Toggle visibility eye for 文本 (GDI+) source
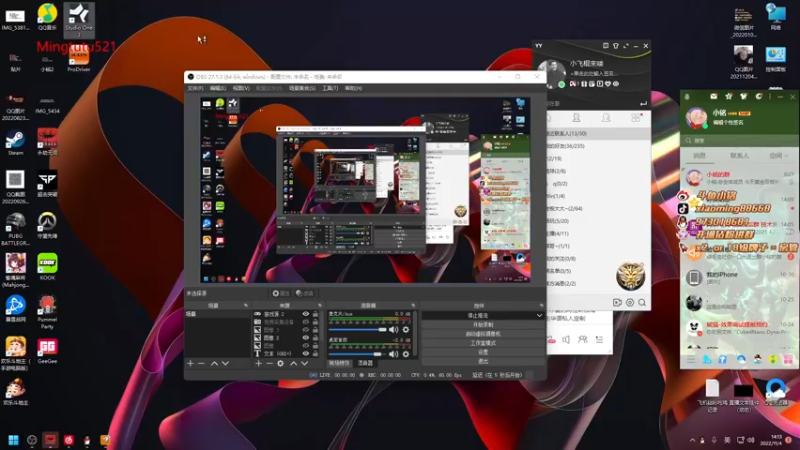This screenshot has width=800, height=450. pyautogui.click(x=306, y=354)
